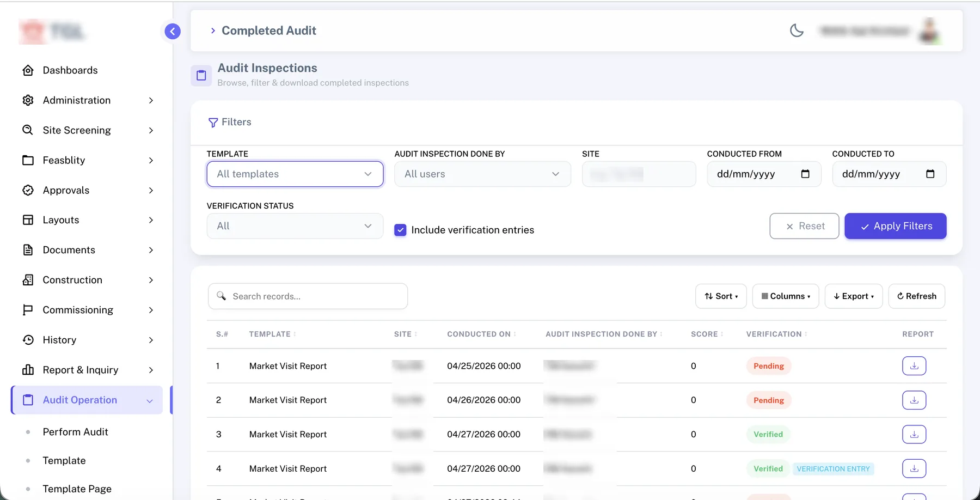Download report for row 3
Screen dimensions: 980x500
914,435
